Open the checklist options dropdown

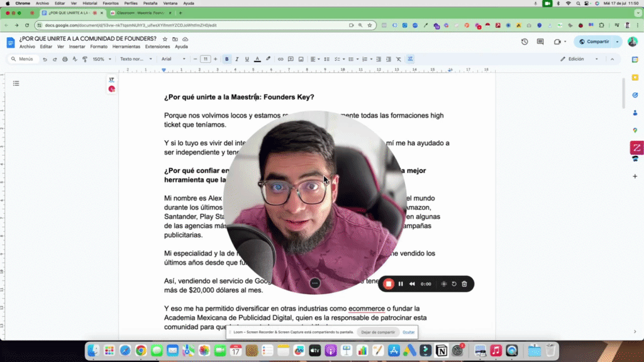click(344, 59)
